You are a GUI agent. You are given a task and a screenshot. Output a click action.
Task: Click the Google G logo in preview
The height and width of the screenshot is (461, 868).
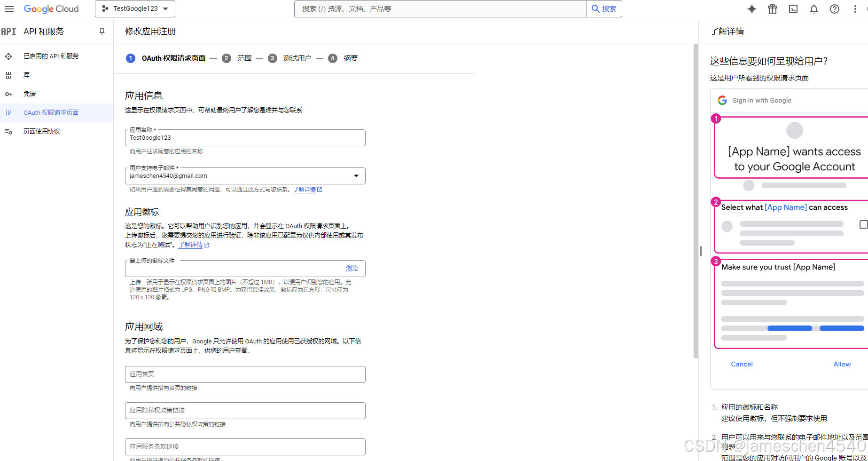click(722, 100)
